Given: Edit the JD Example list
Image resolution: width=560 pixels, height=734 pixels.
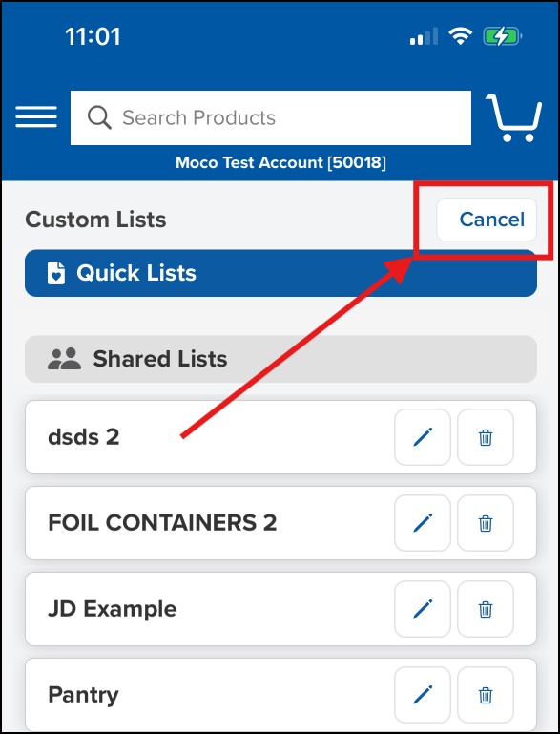Looking at the screenshot, I should 423,609.
